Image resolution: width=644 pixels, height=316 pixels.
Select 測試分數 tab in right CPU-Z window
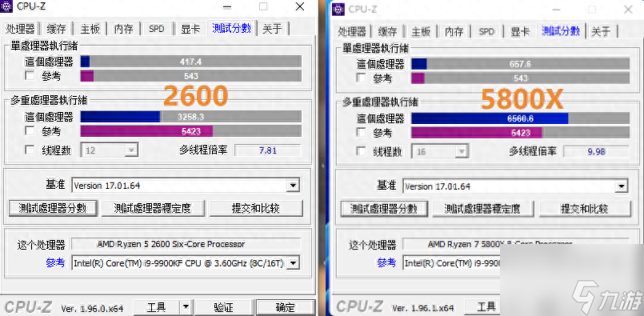pos(561,30)
